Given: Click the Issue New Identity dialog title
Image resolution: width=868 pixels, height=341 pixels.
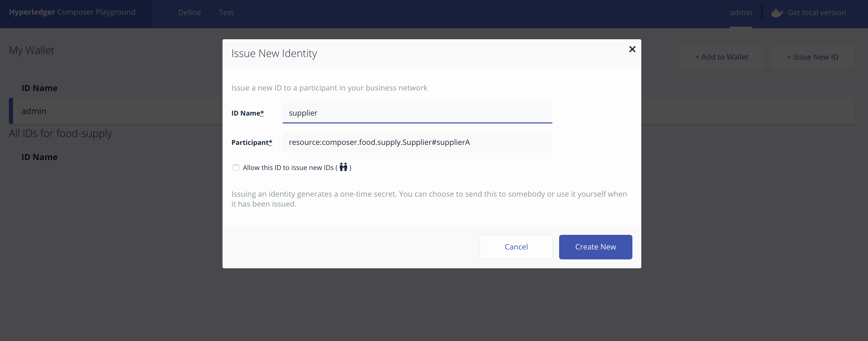Looking at the screenshot, I should 274,54.
